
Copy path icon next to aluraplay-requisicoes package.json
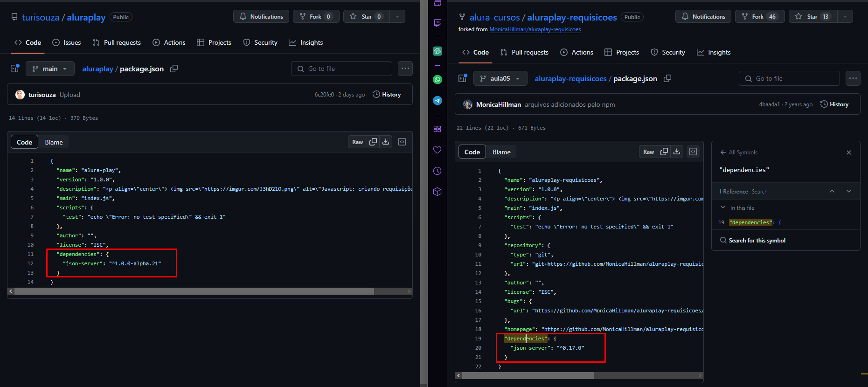pyautogui.click(x=667, y=78)
